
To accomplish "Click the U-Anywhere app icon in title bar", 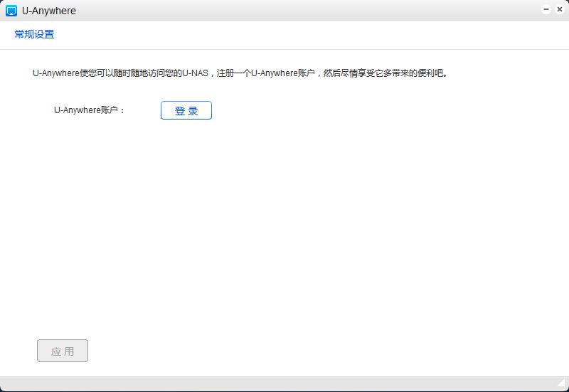I will [x=11, y=11].
